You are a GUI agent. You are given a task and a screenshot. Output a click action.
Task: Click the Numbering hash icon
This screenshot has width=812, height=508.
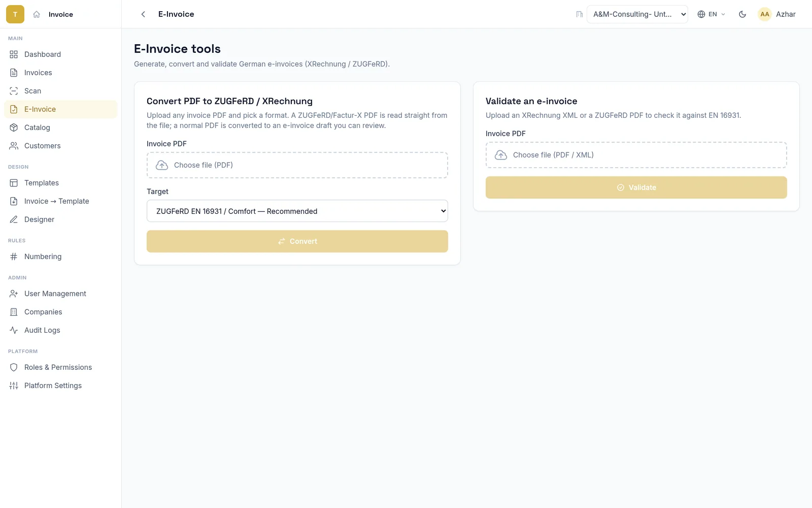pos(14,257)
